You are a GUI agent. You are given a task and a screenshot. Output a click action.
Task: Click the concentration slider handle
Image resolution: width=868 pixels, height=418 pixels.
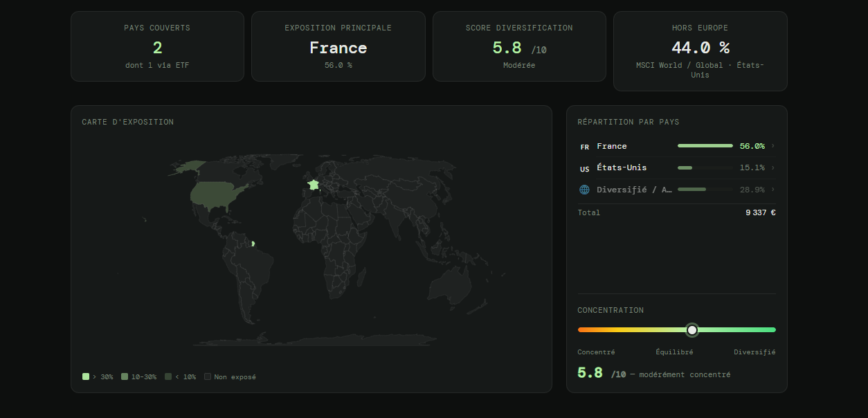click(x=692, y=330)
